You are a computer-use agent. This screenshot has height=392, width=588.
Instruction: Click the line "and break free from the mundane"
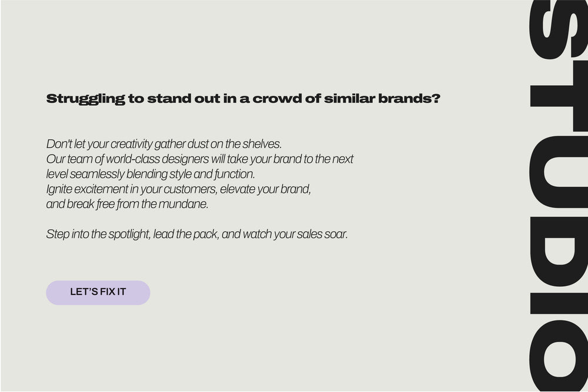(128, 205)
